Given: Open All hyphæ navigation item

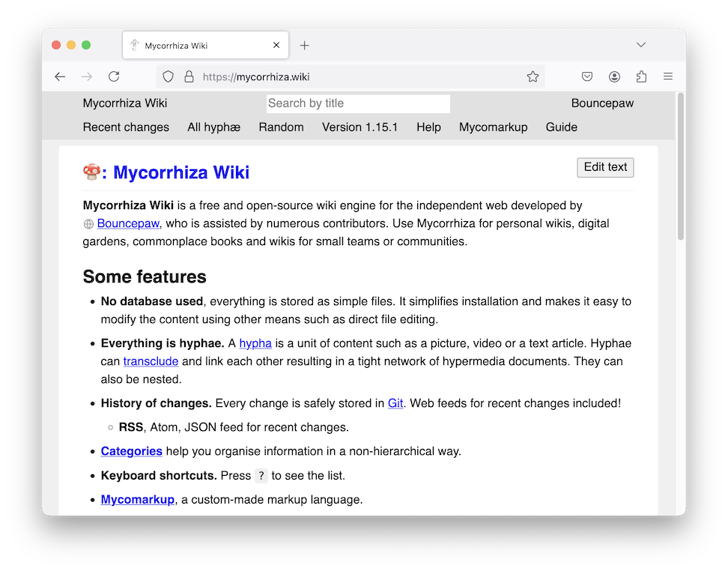Looking at the screenshot, I should (x=214, y=127).
